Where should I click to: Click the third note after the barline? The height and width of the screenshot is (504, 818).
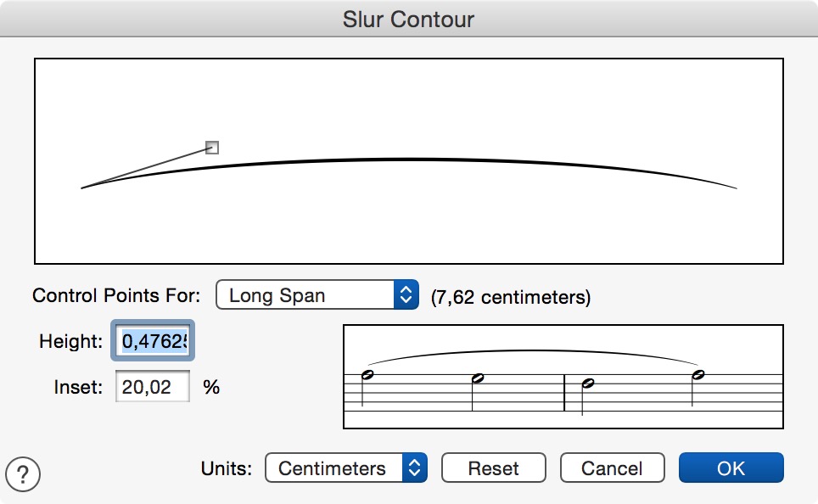pyautogui.click(x=588, y=384)
